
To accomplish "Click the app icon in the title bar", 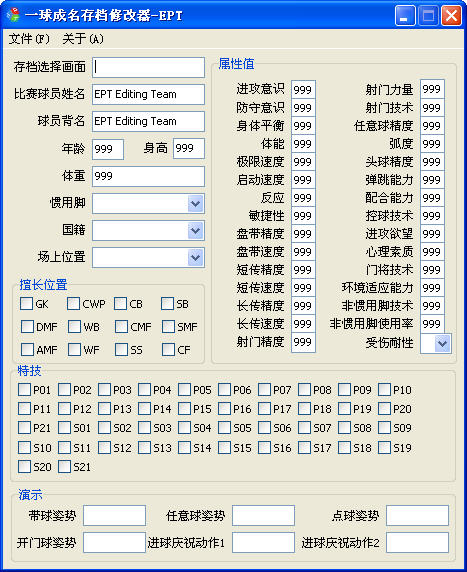I will point(13,15).
